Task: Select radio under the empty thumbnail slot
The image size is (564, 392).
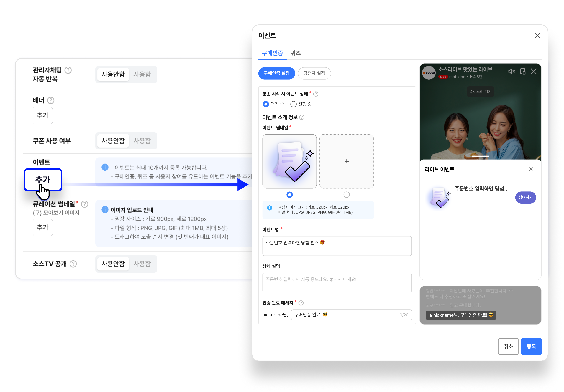Action: [x=346, y=195]
